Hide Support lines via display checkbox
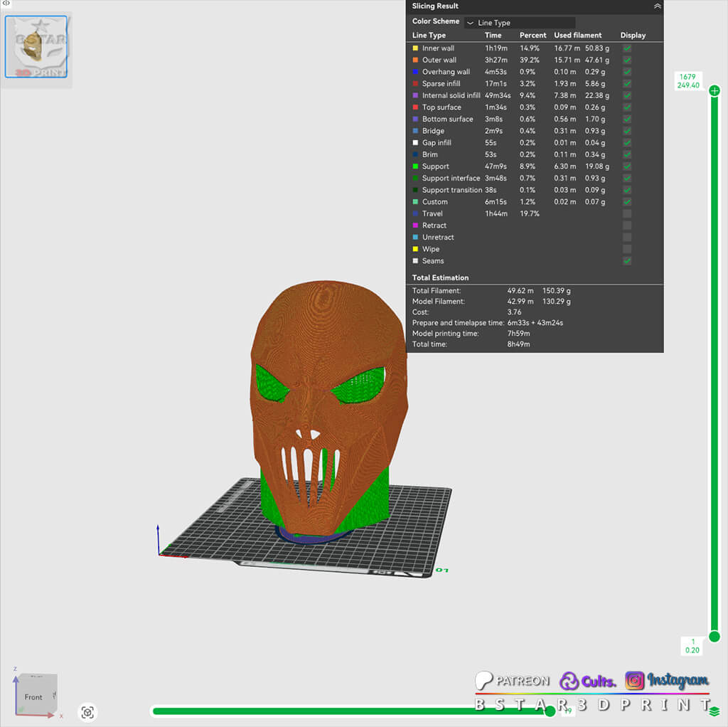The height and width of the screenshot is (727, 728). pyautogui.click(x=627, y=166)
